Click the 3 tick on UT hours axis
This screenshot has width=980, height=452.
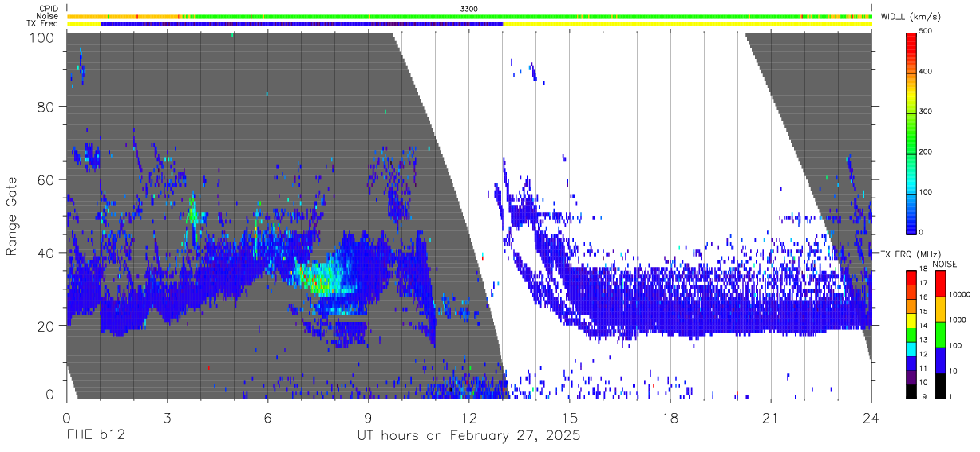pos(167,418)
